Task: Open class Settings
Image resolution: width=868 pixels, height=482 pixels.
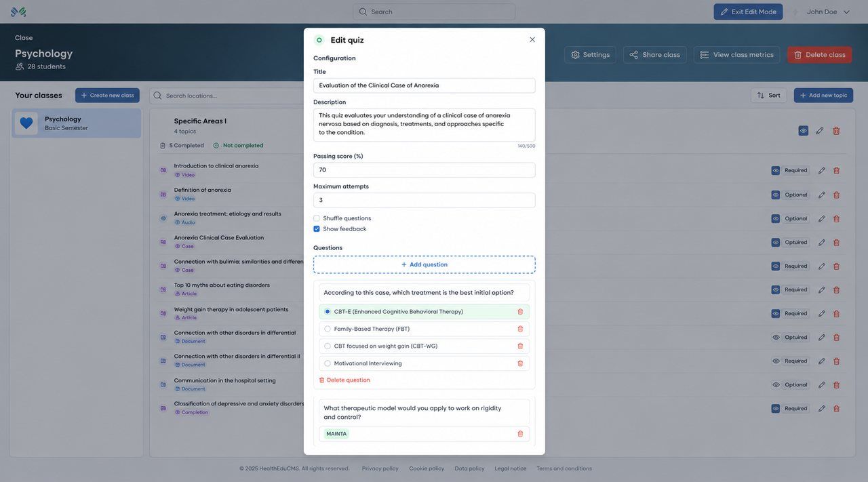Action: pyautogui.click(x=590, y=55)
